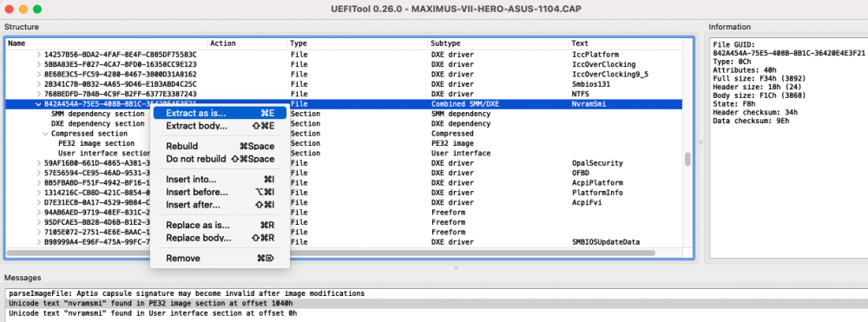
Task: Expand the 2B341C7B-0B32 tree row
Action: [39, 84]
